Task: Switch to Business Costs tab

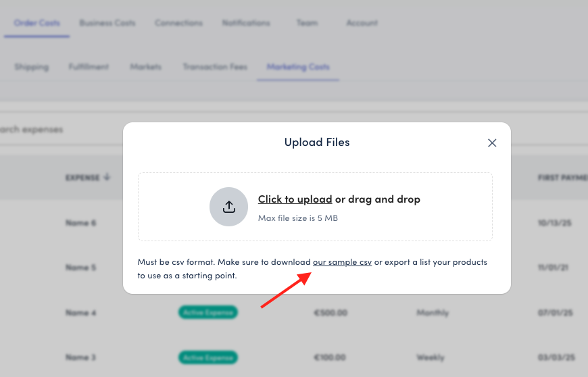Action: pyautogui.click(x=107, y=23)
